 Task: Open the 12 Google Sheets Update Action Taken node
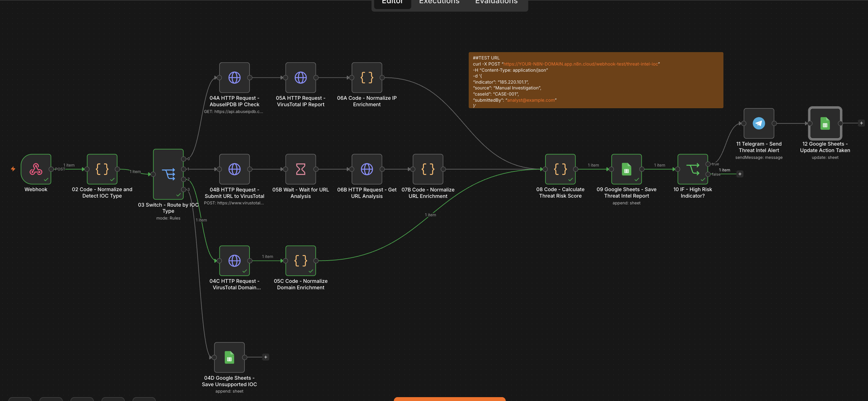pos(825,123)
